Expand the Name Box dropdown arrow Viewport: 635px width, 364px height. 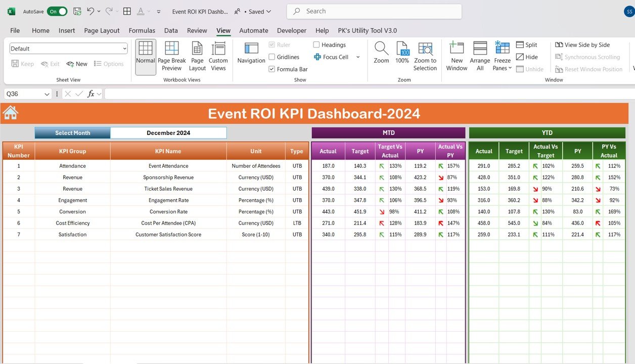click(x=47, y=94)
